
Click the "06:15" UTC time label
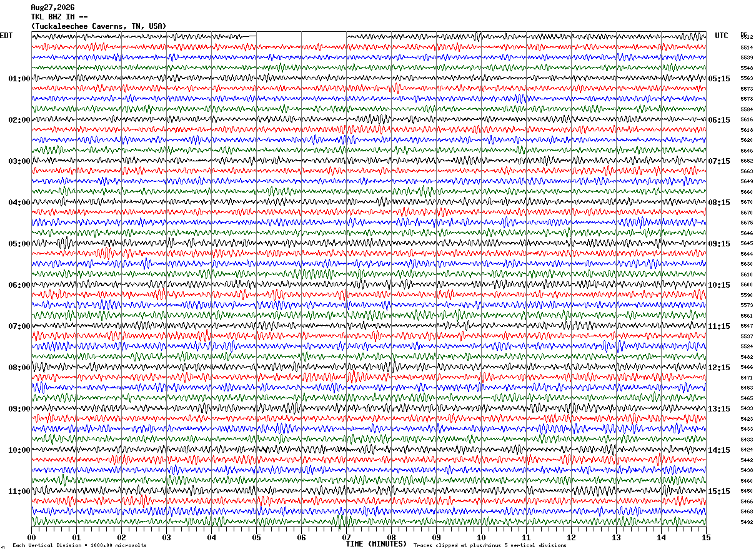pyautogui.click(x=719, y=120)
